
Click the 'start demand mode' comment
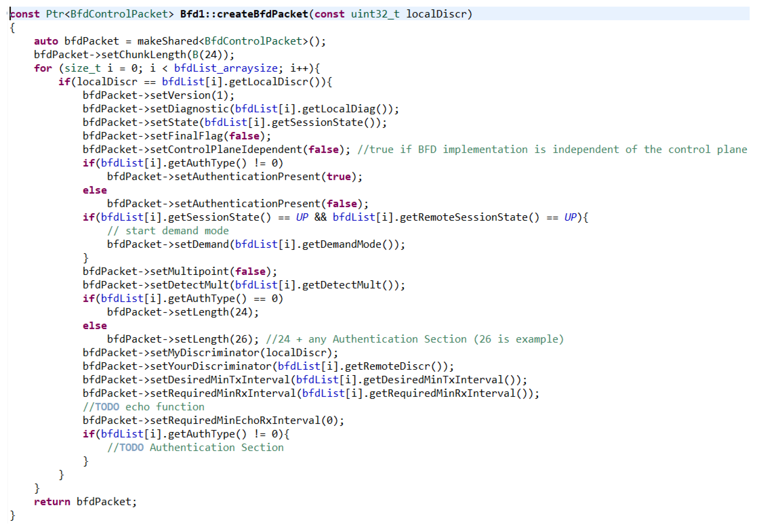(x=168, y=231)
